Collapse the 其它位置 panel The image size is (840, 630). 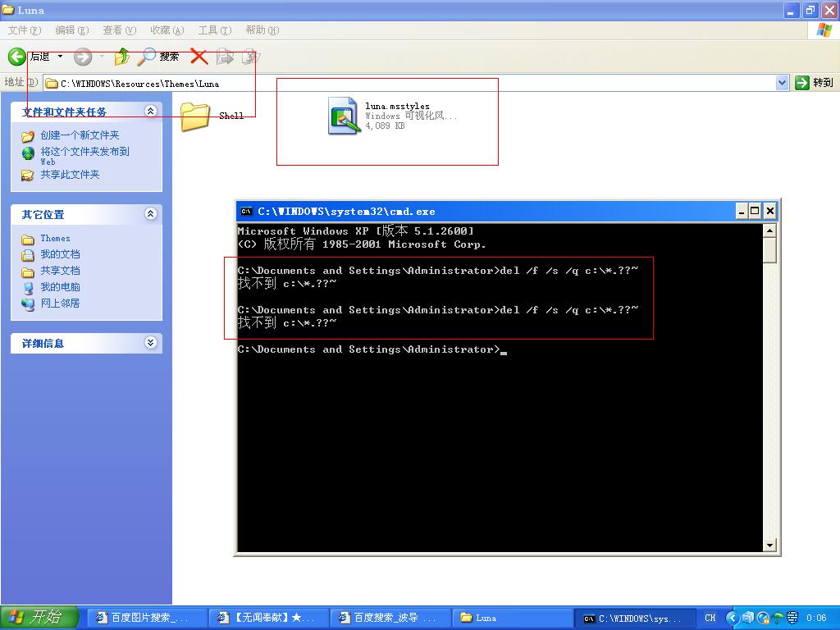coord(151,214)
